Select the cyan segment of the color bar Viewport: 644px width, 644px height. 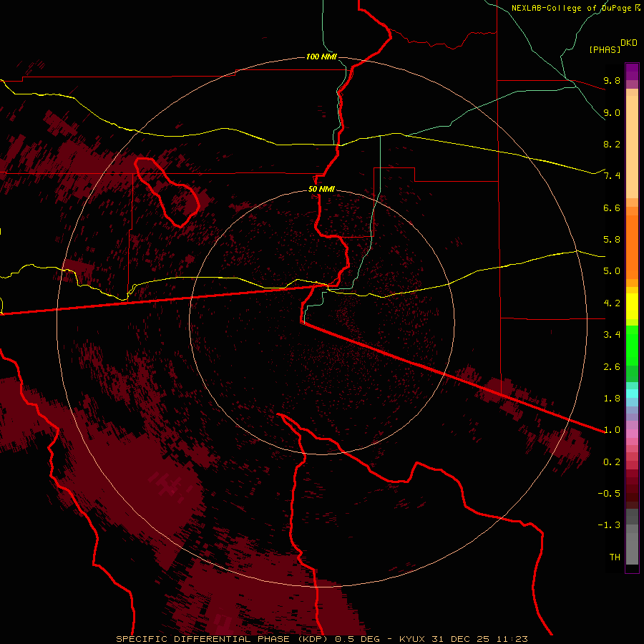pos(632,393)
